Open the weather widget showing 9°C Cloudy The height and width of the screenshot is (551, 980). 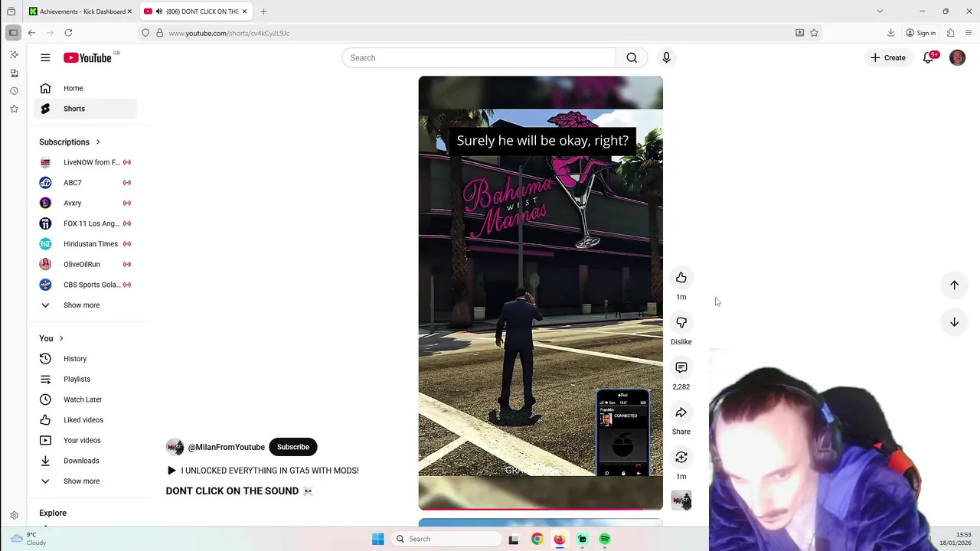(28, 539)
